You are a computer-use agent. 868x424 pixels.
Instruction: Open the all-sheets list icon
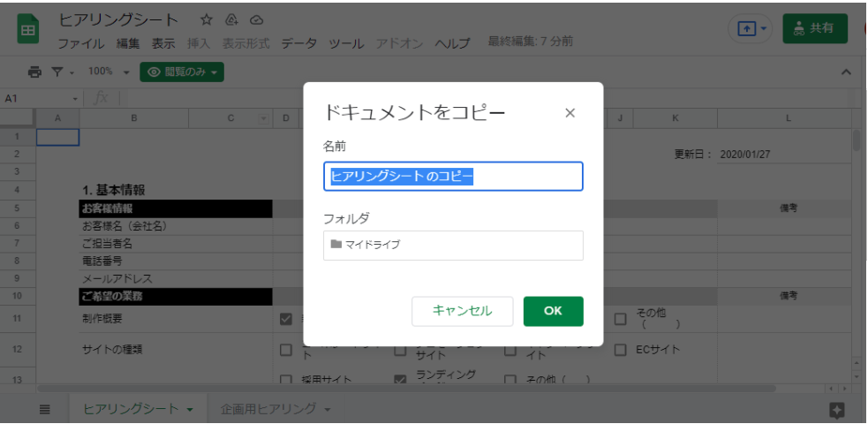[x=45, y=410]
